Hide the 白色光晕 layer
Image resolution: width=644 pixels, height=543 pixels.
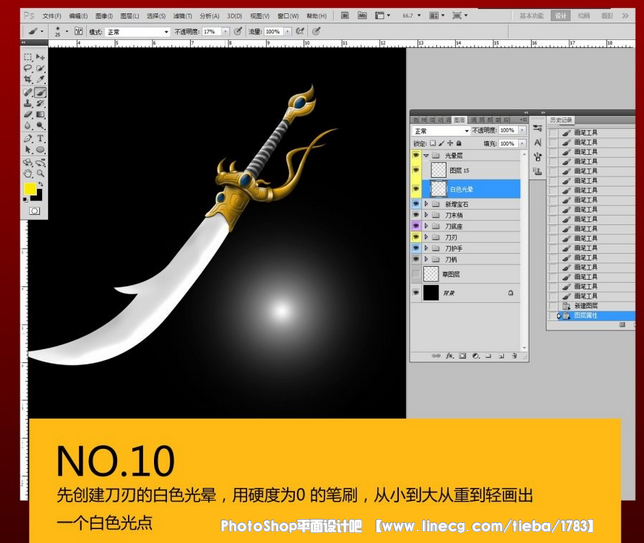[x=416, y=189]
